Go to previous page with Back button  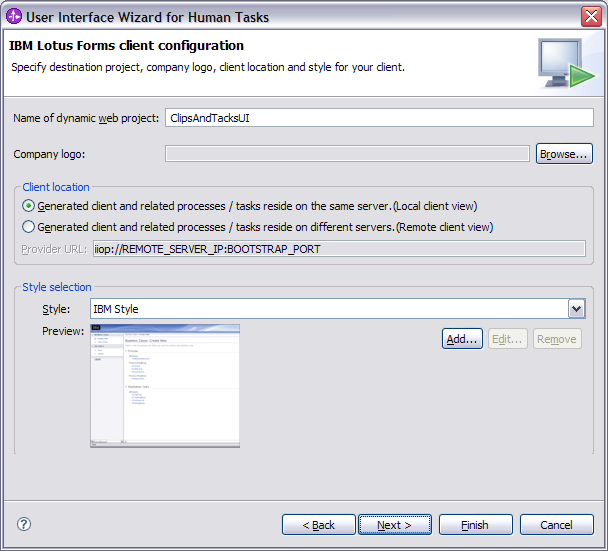319,525
